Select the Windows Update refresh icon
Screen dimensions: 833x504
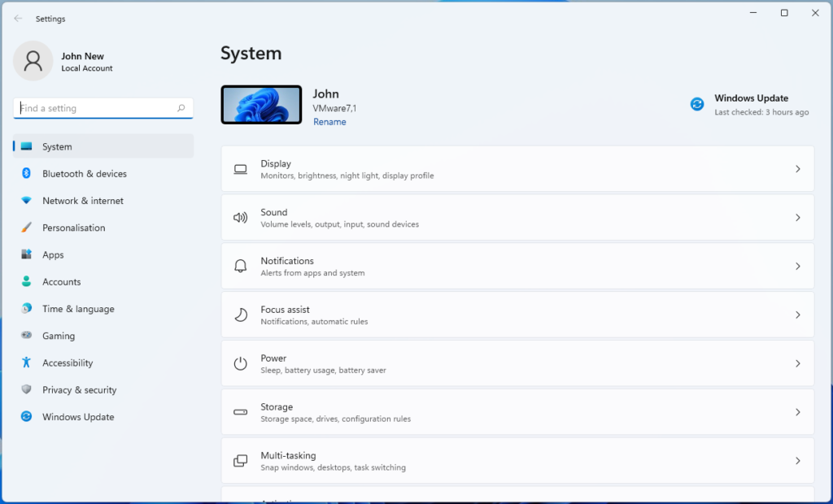(696, 104)
